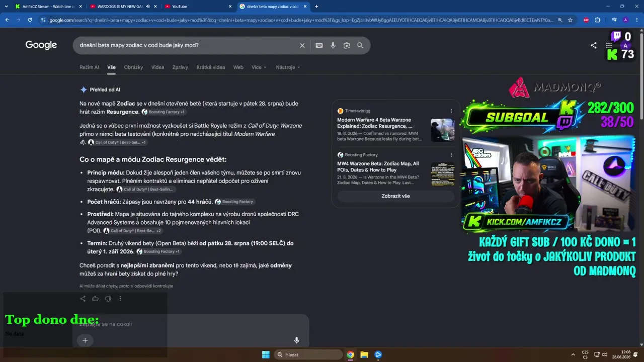Open more options below the AI overview

pyautogui.click(x=120, y=299)
